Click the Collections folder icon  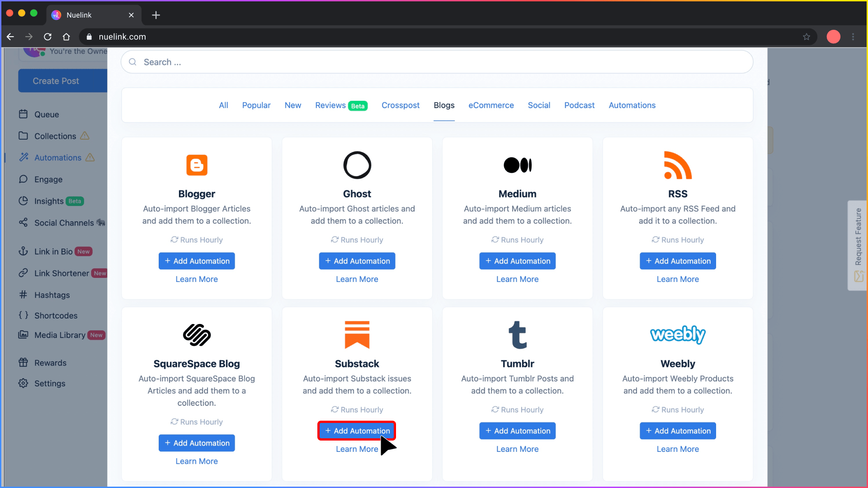tap(24, 136)
